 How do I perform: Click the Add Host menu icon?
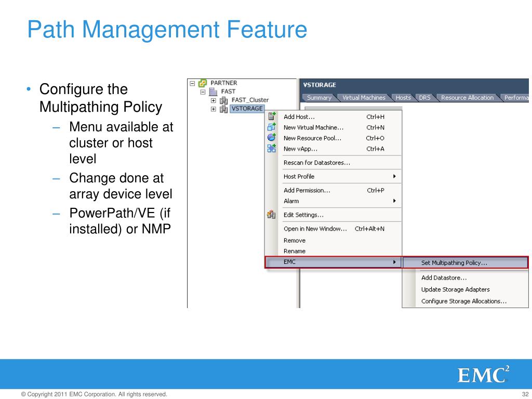[271, 116]
